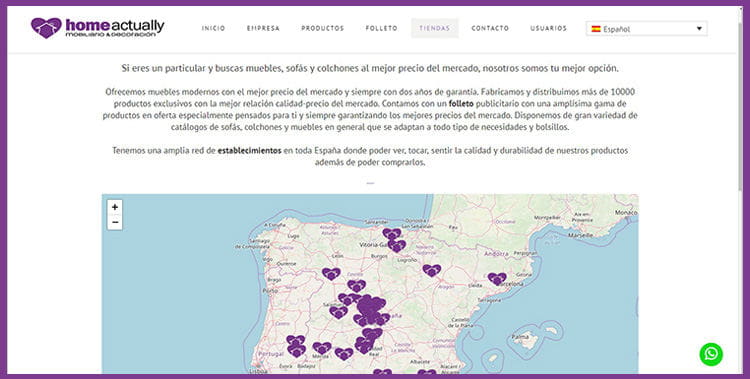750x379 pixels.
Task: Select the heart marker beside Vitoria-Gasteiz
Action: (x=397, y=246)
